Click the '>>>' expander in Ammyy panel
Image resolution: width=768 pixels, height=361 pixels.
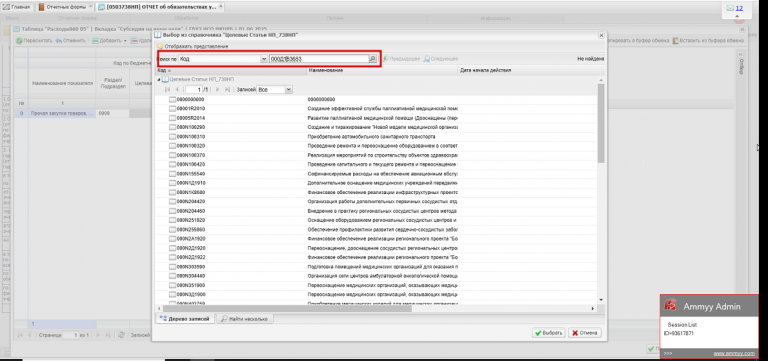click(x=668, y=353)
